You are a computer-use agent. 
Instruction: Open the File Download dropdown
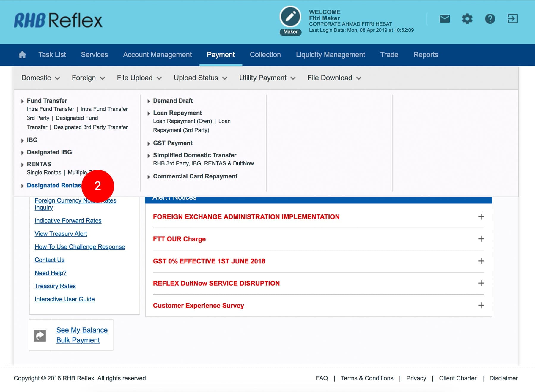coord(334,78)
